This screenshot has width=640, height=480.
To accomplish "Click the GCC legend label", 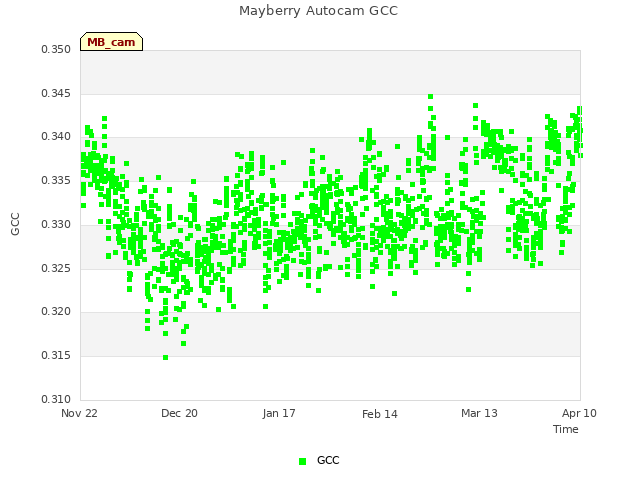I will pos(328,460).
